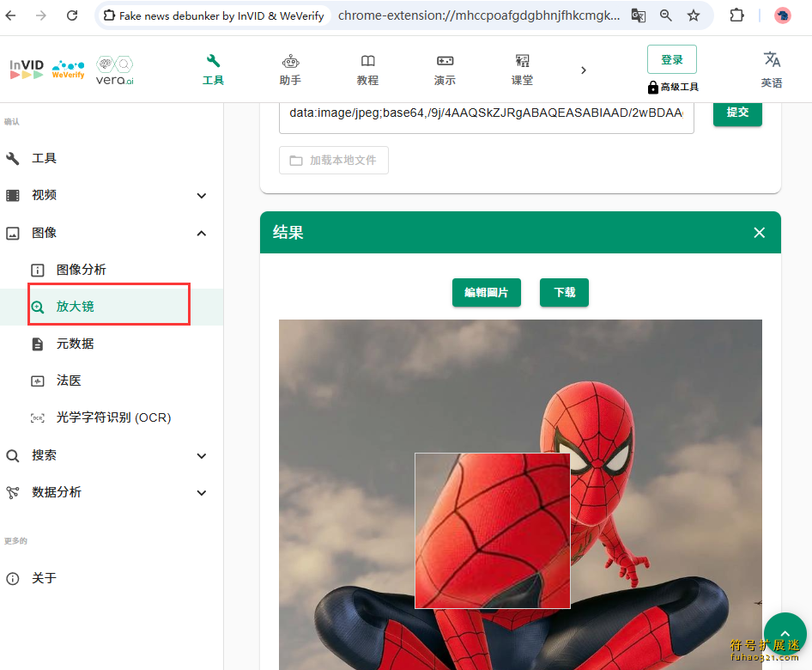The image size is (812, 670).
Task: Expand the 视频 sidebar section
Action: (x=112, y=195)
